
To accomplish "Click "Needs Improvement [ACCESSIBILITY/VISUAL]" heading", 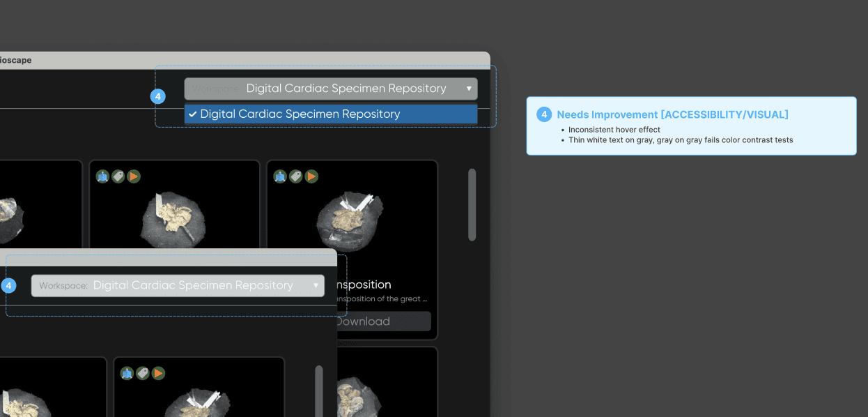I will 672,114.
